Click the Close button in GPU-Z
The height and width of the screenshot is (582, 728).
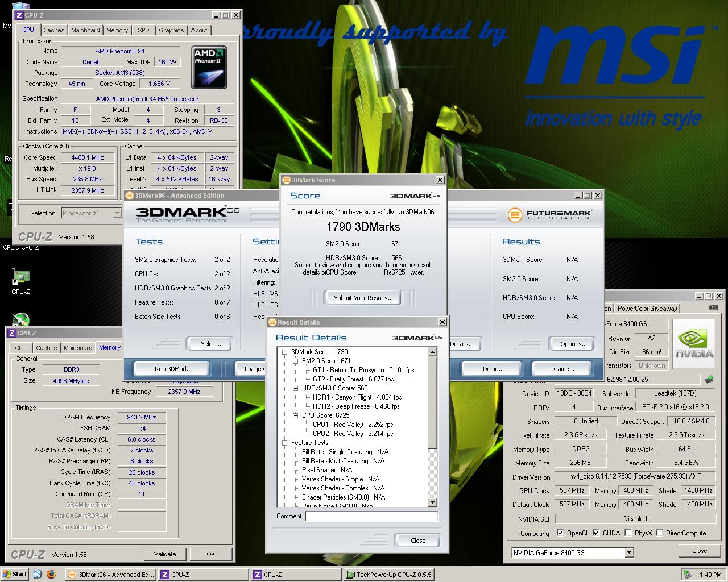(700, 551)
